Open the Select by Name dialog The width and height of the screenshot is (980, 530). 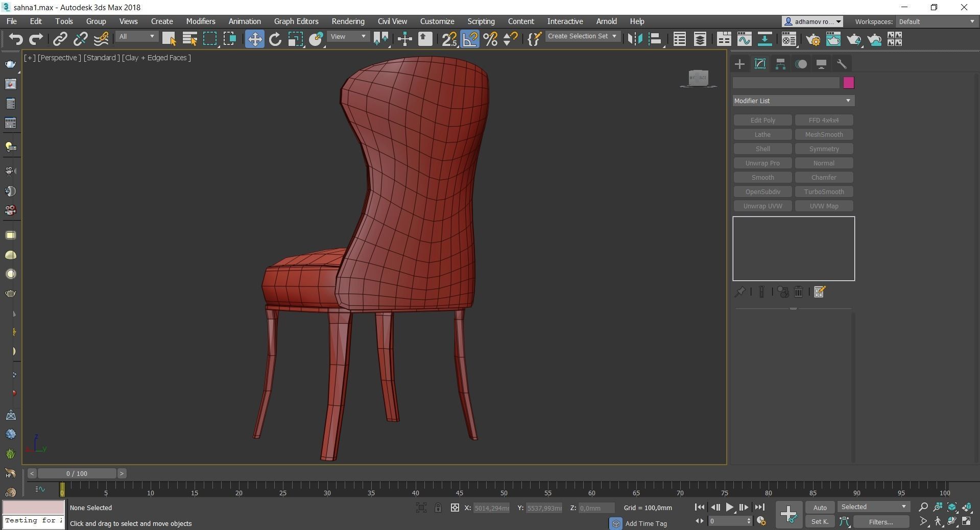(189, 39)
